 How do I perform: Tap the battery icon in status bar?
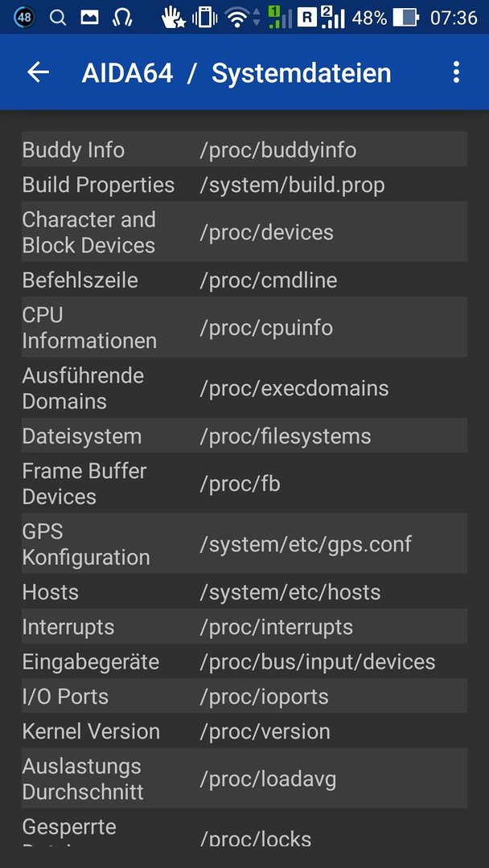click(x=406, y=18)
